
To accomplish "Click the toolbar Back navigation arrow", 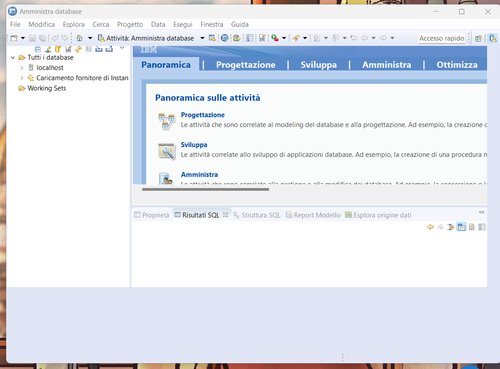I will [365, 38].
